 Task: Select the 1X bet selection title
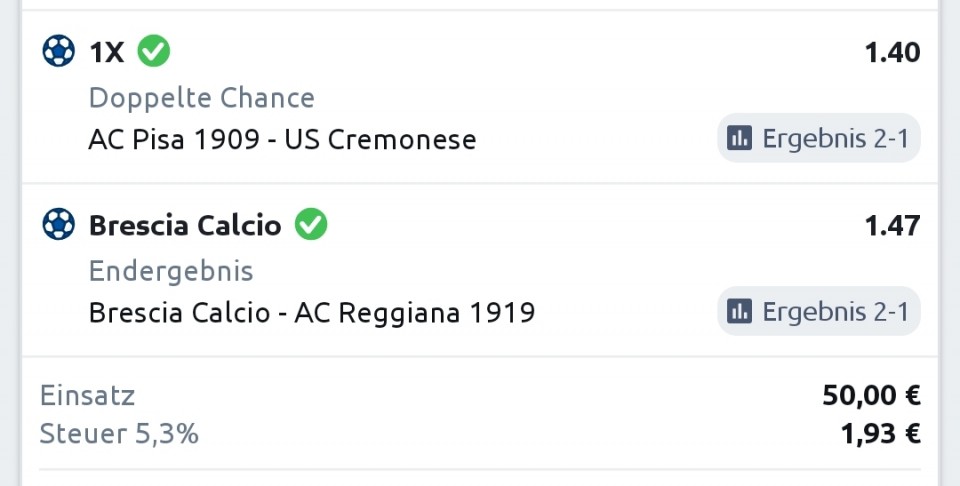click(107, 52)
